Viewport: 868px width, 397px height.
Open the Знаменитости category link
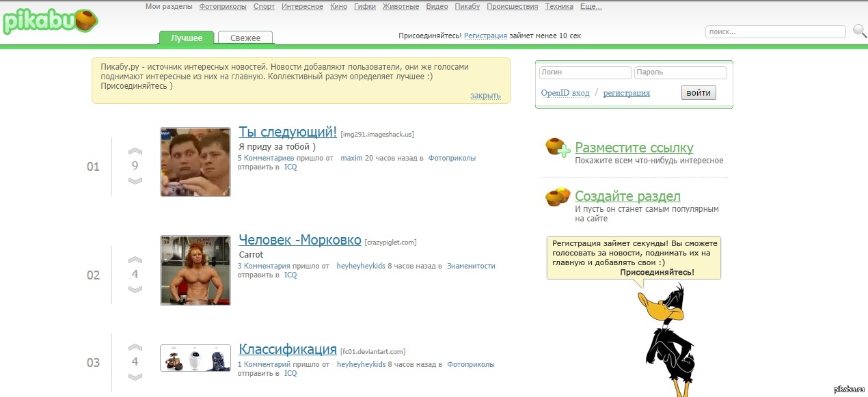coord(471,266)
